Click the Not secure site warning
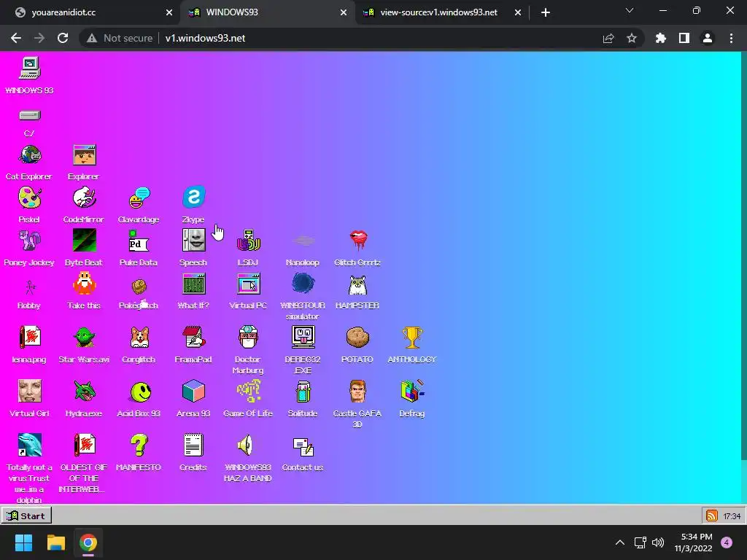The width and height of the screenshot is (747, 560). coord(119,38)
